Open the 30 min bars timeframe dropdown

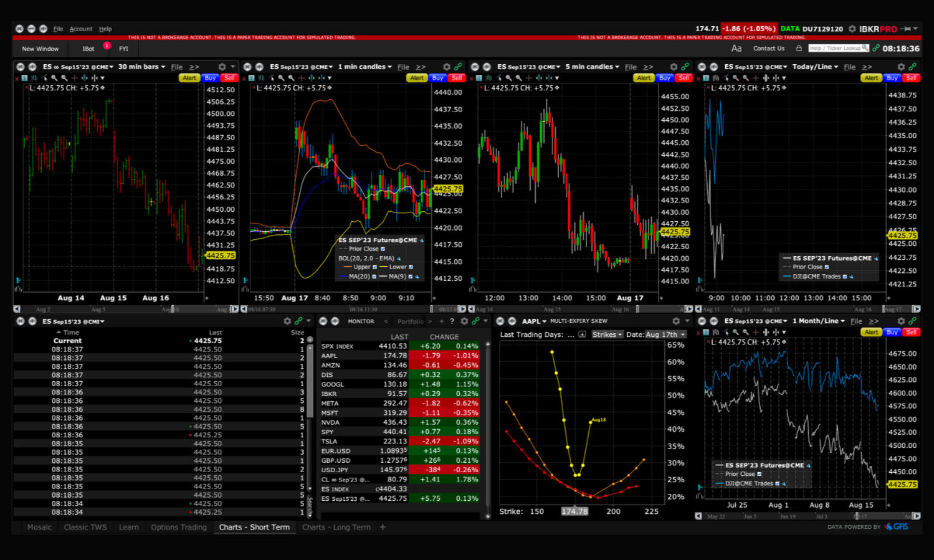click(x=142, y=67)
